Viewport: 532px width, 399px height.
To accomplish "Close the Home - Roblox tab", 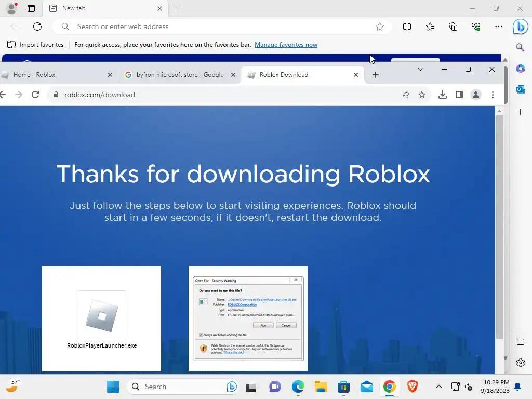I will pyautogui.click(x=110, y=75).
